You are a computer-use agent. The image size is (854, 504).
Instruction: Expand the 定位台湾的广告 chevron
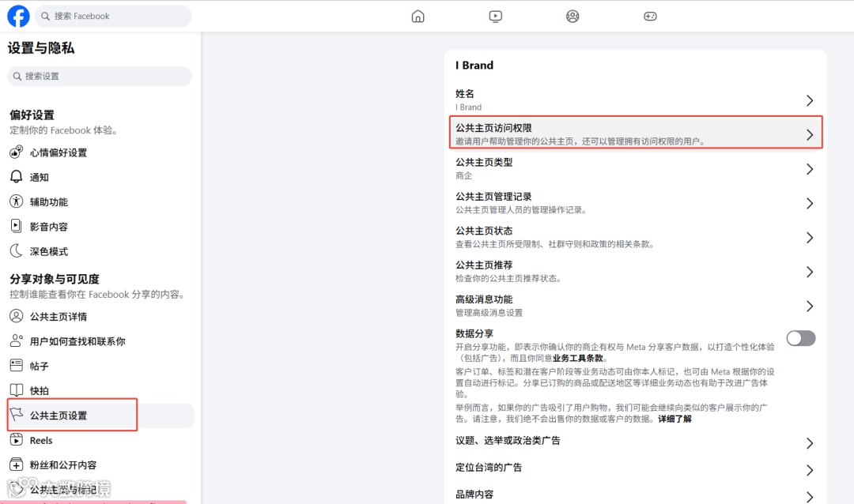[810, 470]
